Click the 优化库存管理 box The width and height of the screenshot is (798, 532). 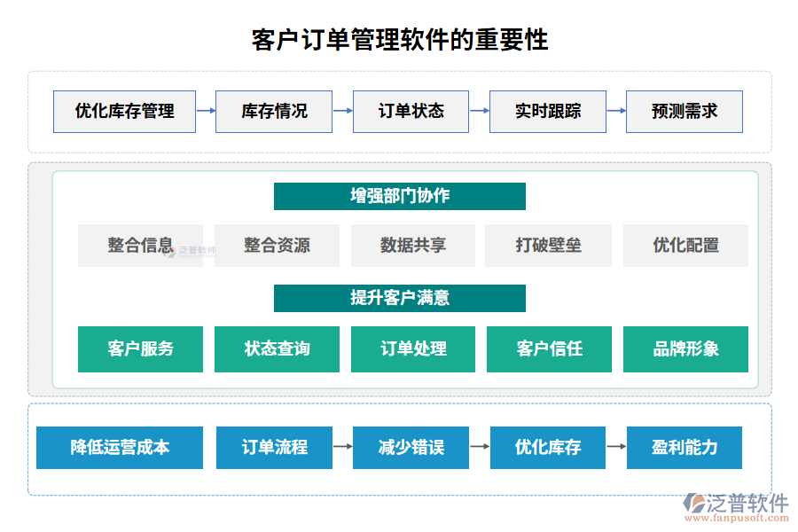coord(125,112)
